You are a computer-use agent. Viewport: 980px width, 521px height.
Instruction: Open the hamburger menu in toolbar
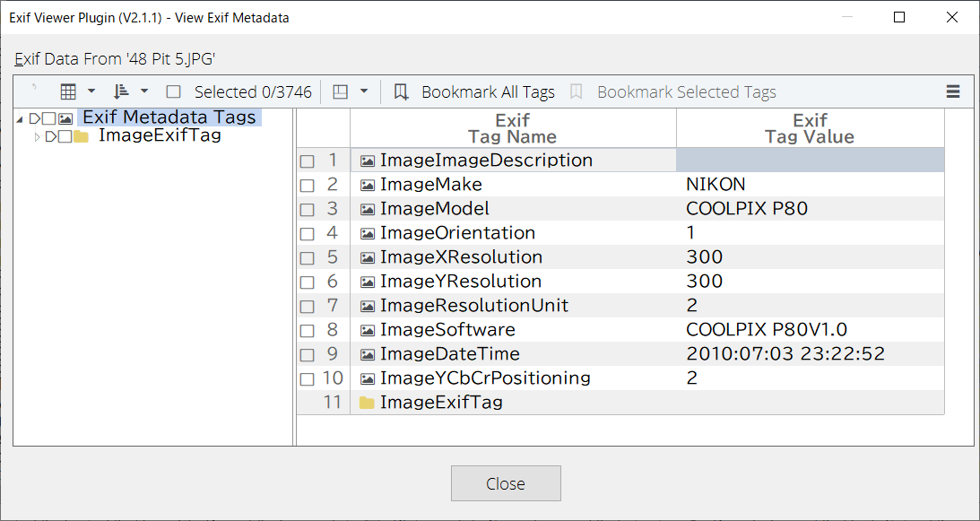[953, 92]
